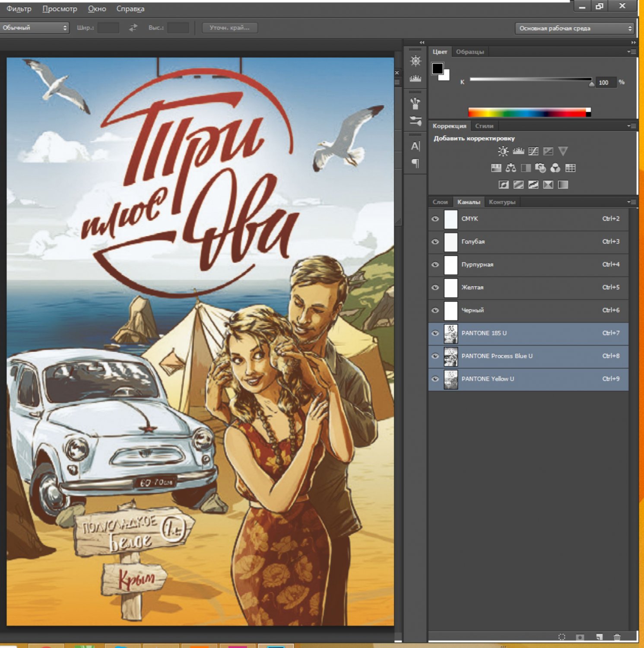This screenshot has width=644, height=648.
Task: Add an Invert adjustment
Action: point(504,185)
